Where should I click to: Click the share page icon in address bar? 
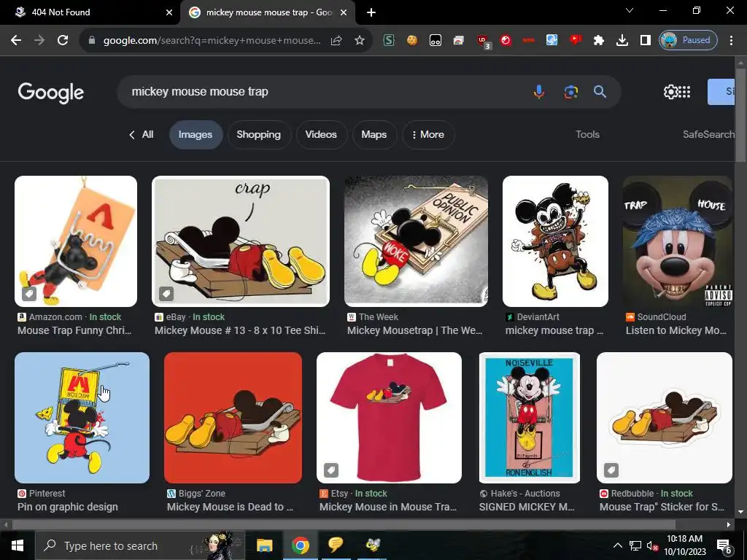tap(336, 41)
